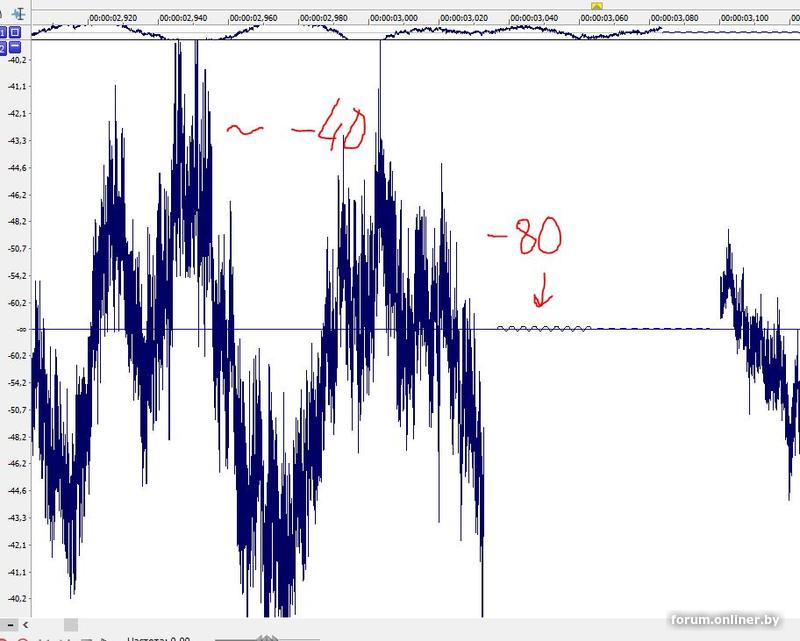Click the horizontal scrollbar thumb
The image size is (800, 641).
[71, 625]
